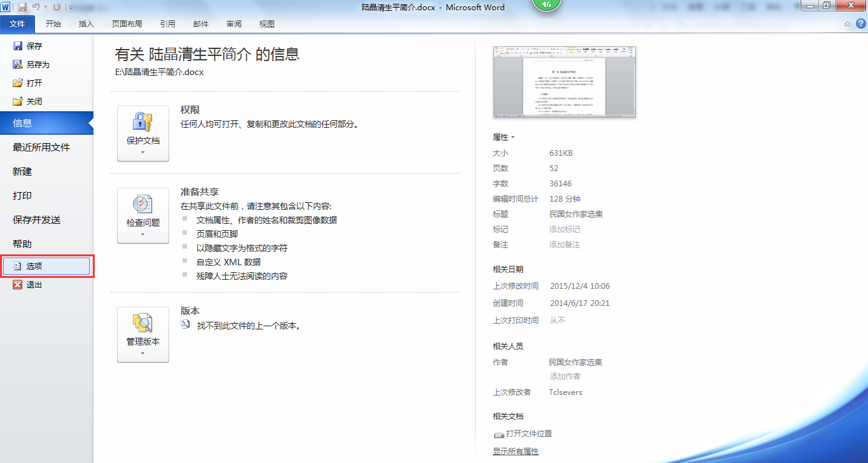The height and width of the screenshot is (463, 868).
Task: Click 添加作者 field
Action: pyautogui.click(x=565, y=377)
